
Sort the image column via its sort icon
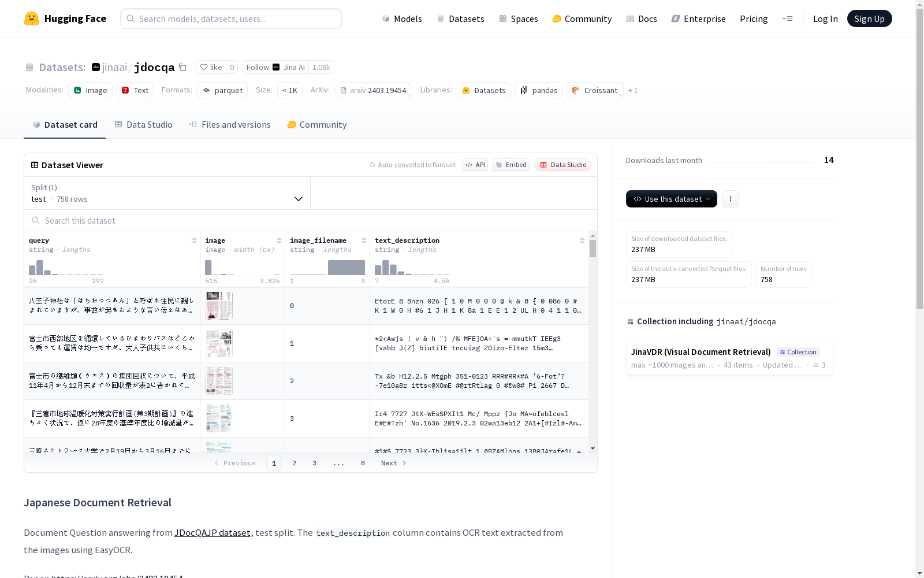pyautogui.click(x=279, y=240)
